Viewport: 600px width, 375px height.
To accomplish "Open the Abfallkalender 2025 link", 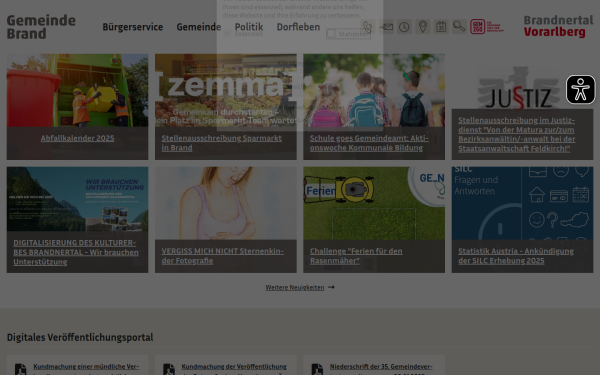I will [77, 138].
